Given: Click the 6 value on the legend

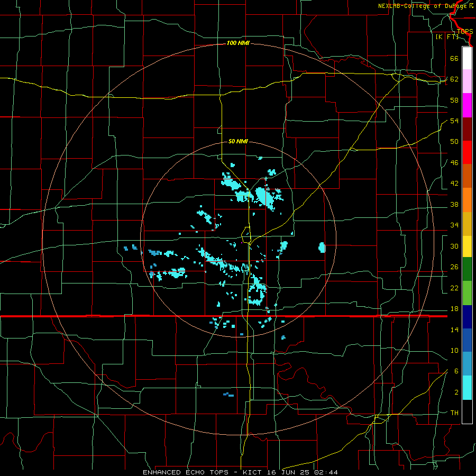Looking at the screenshot, I should point(456,371).
